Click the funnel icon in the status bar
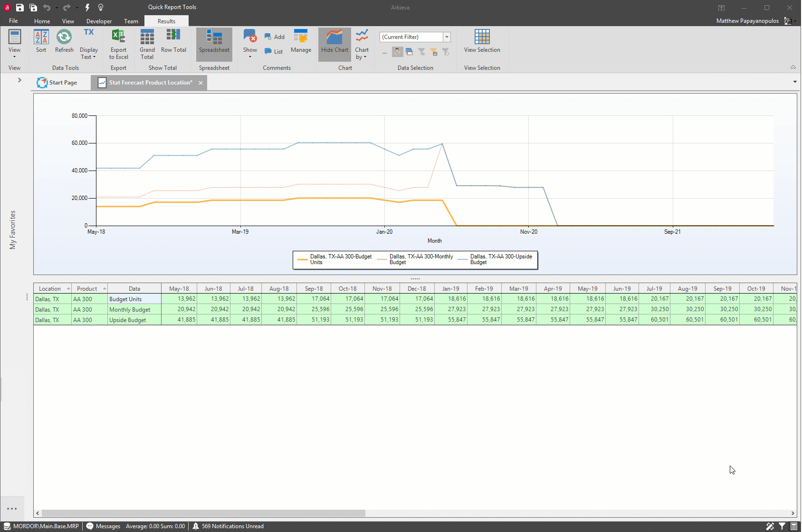This screenshot has height=532, width=802. (x=782, y=526)
